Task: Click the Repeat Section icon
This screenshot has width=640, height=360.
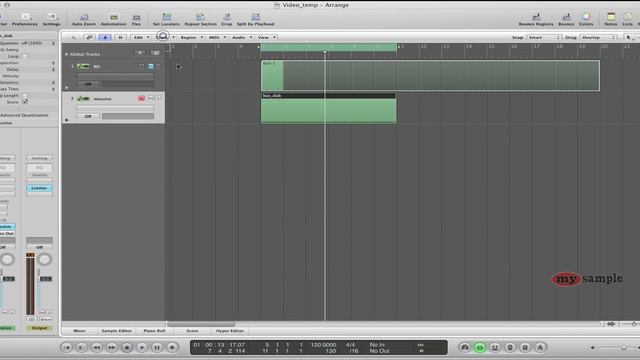Action: coord(200,20)
